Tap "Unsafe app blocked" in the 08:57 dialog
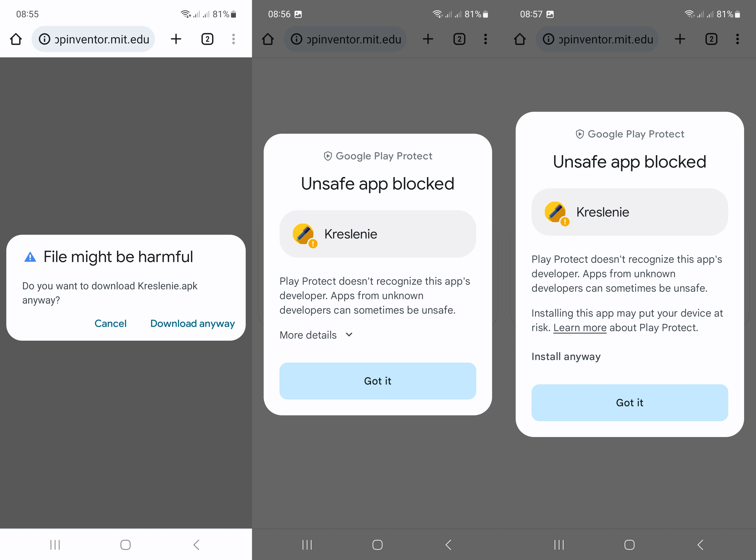 click(x=630, y=162)
